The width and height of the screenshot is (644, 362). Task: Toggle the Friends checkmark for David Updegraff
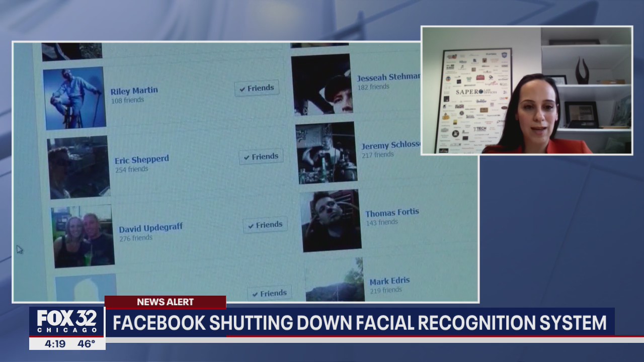tap(265, 225)
